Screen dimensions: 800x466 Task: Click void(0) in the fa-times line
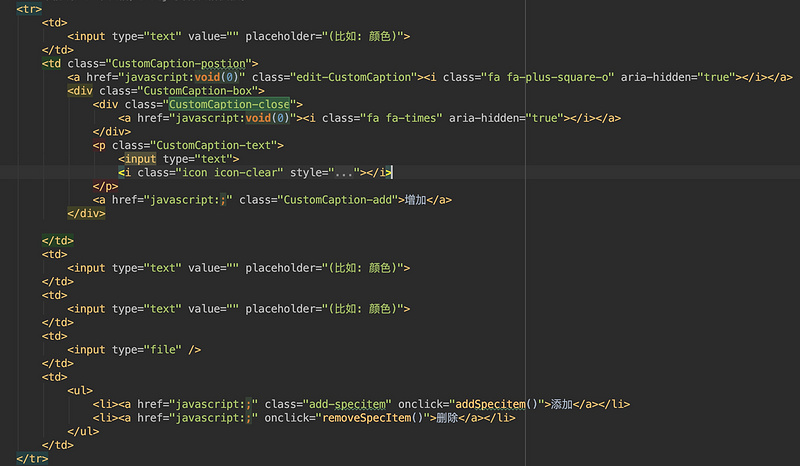click(268, 118)
